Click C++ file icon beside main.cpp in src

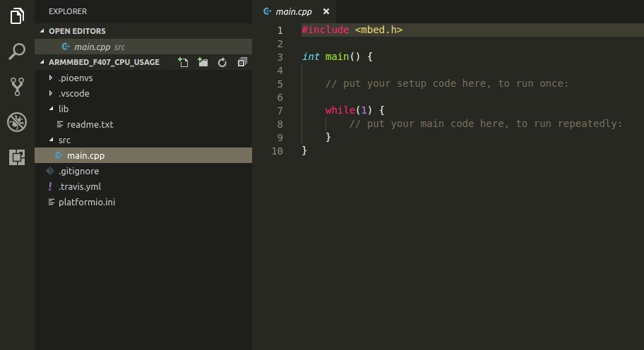tap(59, 155)
